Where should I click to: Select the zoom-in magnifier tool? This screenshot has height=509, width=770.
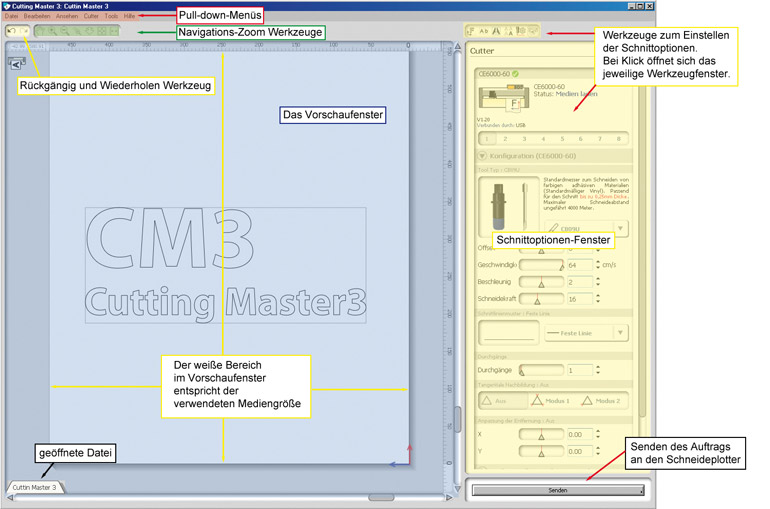(x=53, y=31)
